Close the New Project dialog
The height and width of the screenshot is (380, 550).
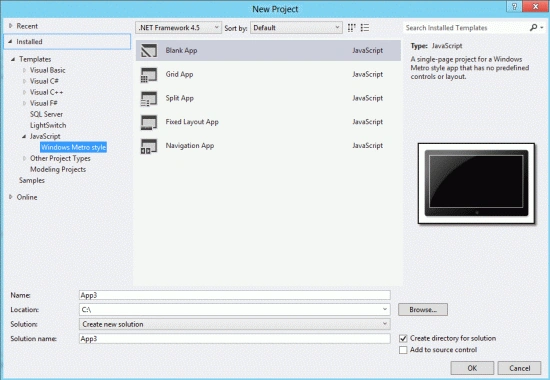(x=536, y=7)
